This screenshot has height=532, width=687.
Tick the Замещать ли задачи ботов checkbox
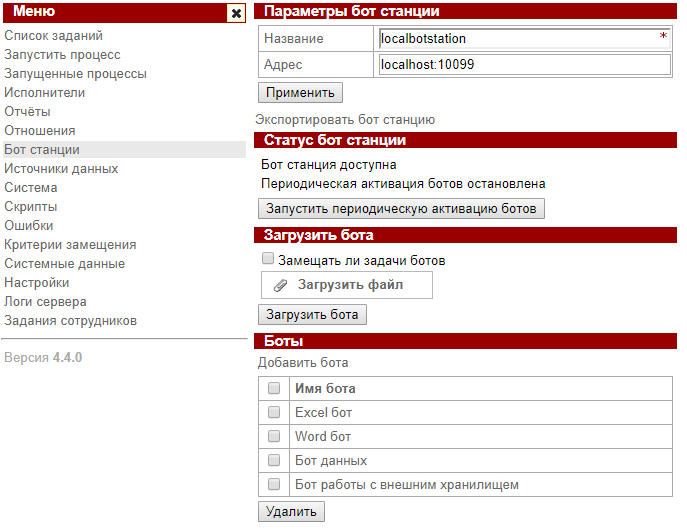click(268, 258)
